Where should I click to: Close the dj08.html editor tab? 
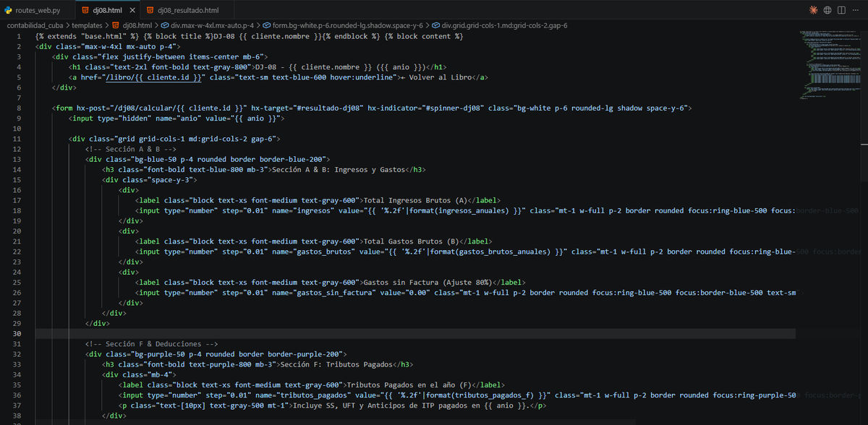click(131, 10)
